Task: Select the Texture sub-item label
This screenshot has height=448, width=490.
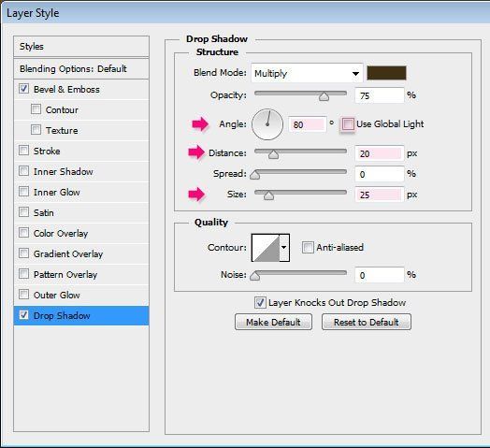Action: (62, 130)
